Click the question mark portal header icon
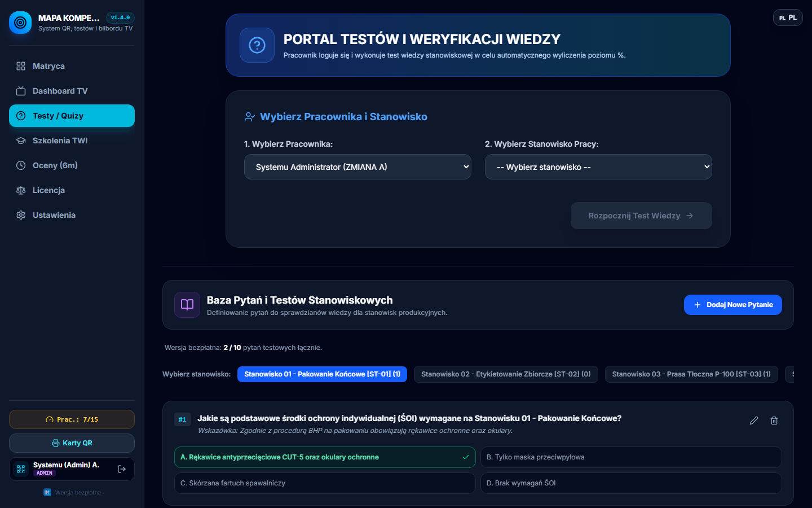This screenshot has width=812, height=508. 257,45
